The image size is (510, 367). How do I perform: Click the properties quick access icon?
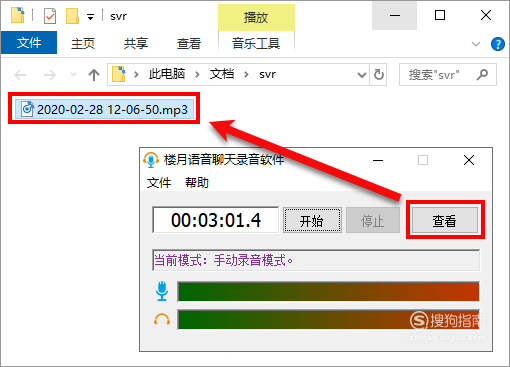click(50, 16)
